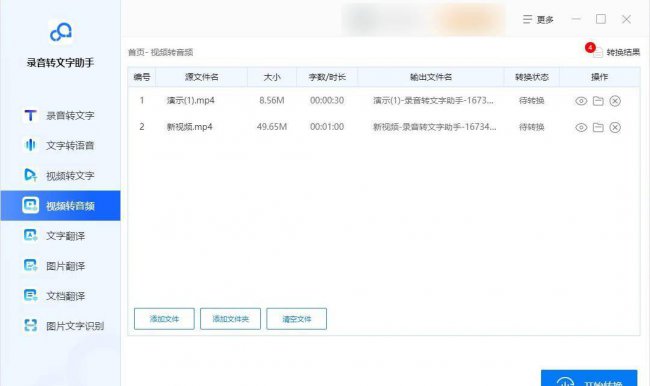Viewport: 650px width, 386px height.
Task: Select the 演示(1).mp4 source file name
Action: tap(191, 100)
